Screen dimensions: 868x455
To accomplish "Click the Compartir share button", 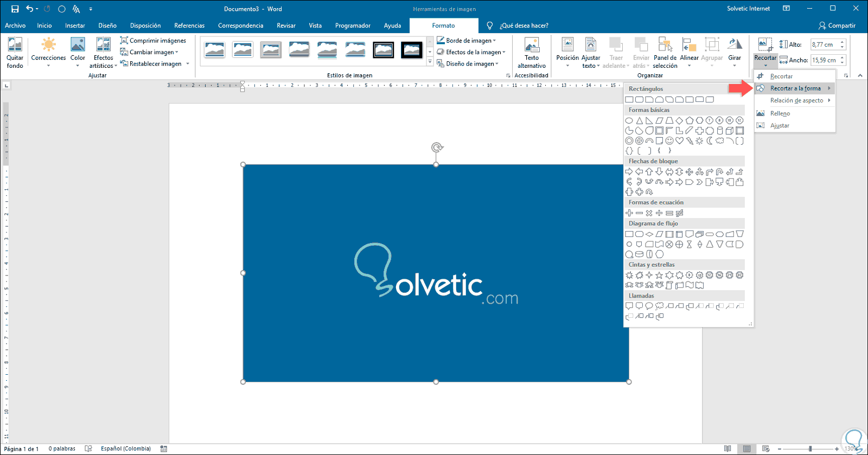I will point(837,25).
